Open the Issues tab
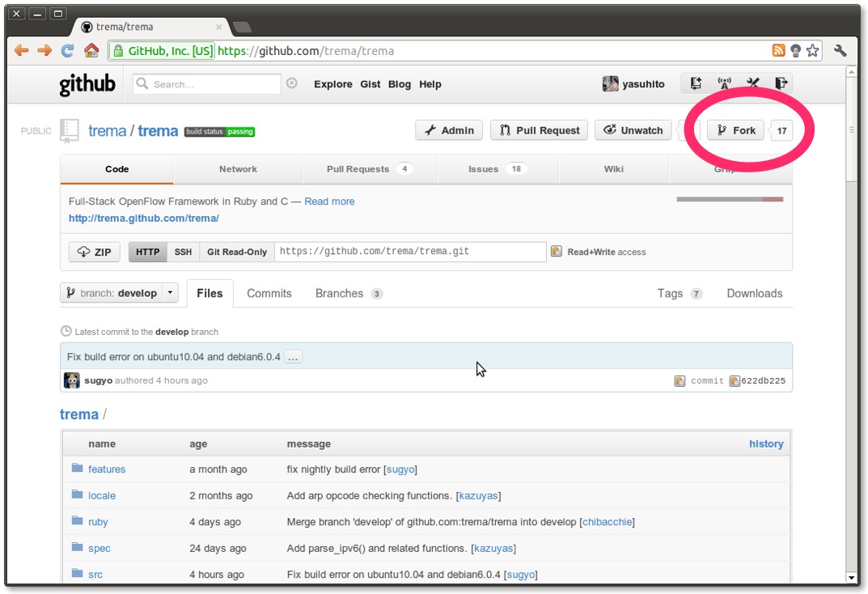The image size is (868, 594). pos(498,169)
